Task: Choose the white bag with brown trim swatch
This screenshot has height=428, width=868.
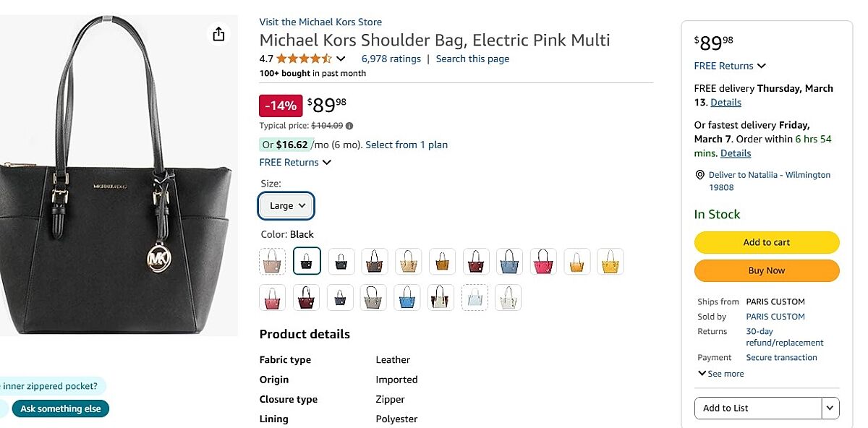Action: click(x=441, y=297)
